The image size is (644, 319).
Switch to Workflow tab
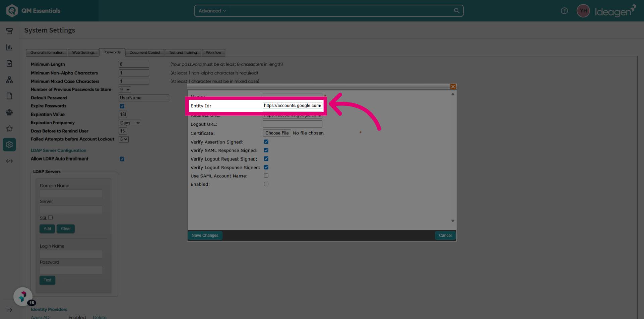point(214,53)
